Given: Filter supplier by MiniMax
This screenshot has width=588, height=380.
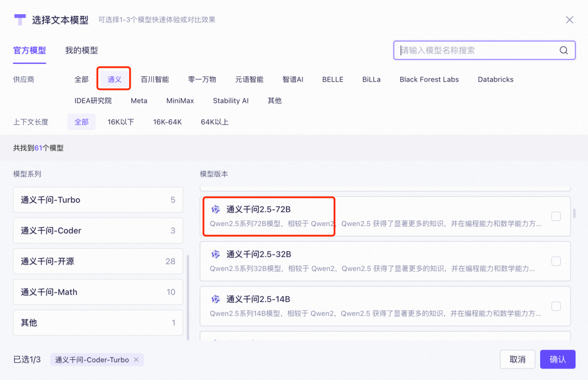Looking at the screenshot, I should [x=180, y=101].
